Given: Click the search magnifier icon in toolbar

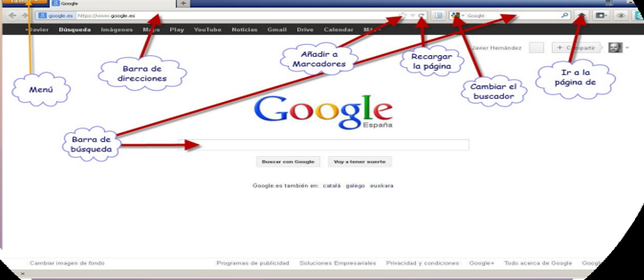Looking at the screenshot, I should [565, 16].
